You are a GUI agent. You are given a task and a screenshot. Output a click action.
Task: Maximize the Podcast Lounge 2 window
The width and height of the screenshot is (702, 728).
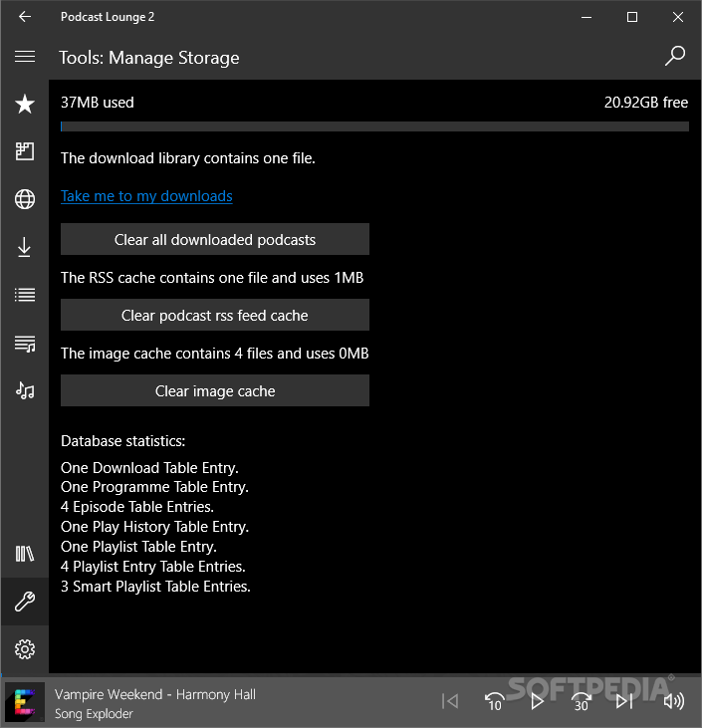tap(632, 17)
